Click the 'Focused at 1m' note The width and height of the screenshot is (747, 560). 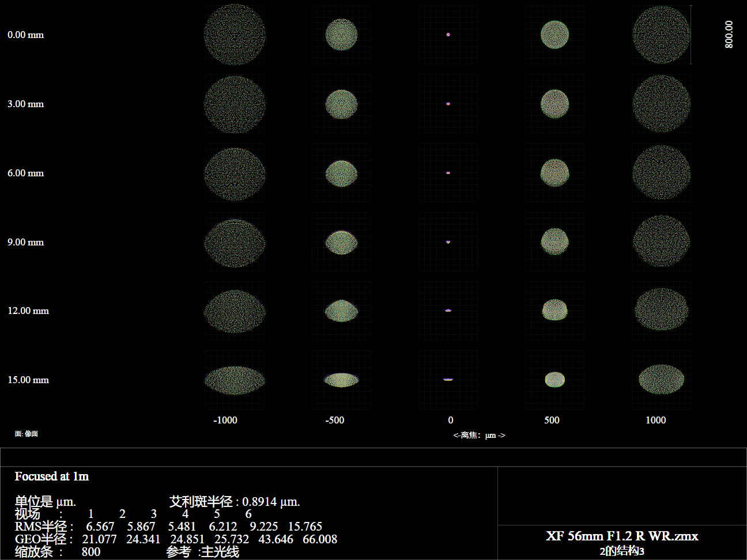pos(52,476)
